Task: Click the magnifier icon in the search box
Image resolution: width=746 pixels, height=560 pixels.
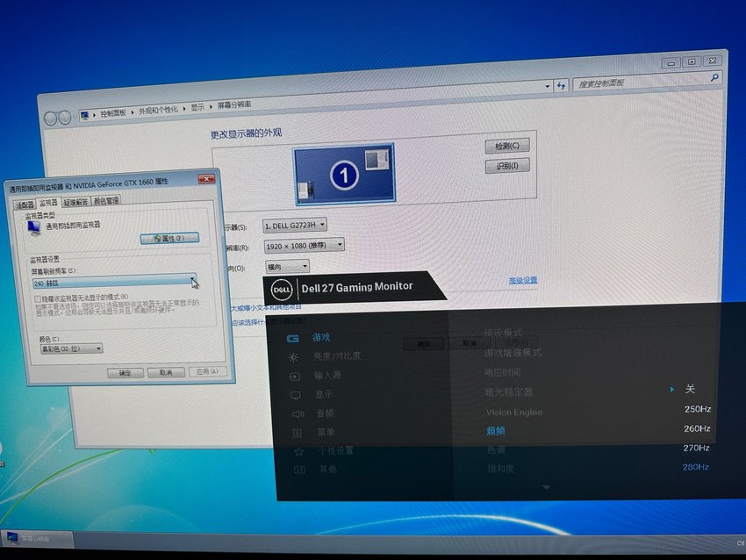Action: [714, 77]
